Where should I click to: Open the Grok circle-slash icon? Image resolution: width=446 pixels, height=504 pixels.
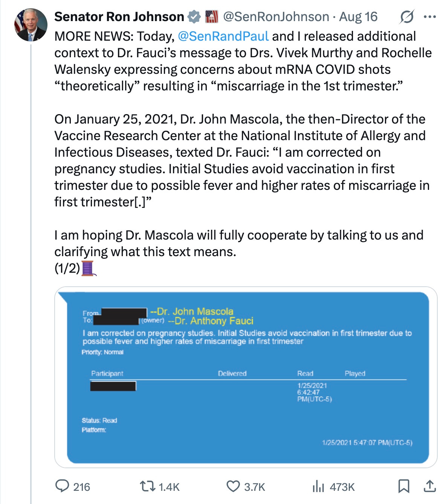pos(407,17)
